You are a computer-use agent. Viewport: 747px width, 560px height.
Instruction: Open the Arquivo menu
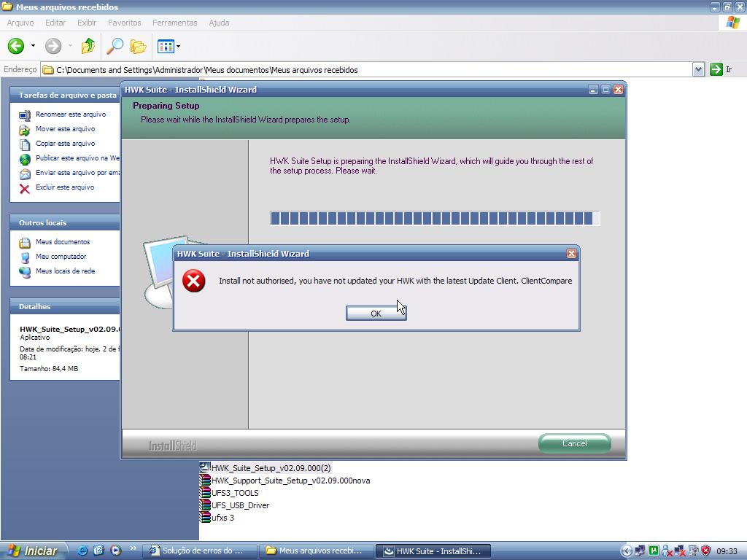coord(20,23)
